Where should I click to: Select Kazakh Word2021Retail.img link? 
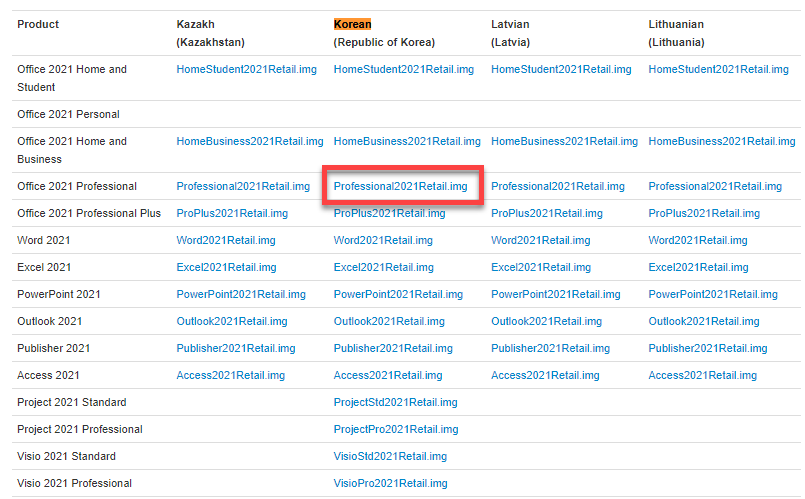(226, 240)
